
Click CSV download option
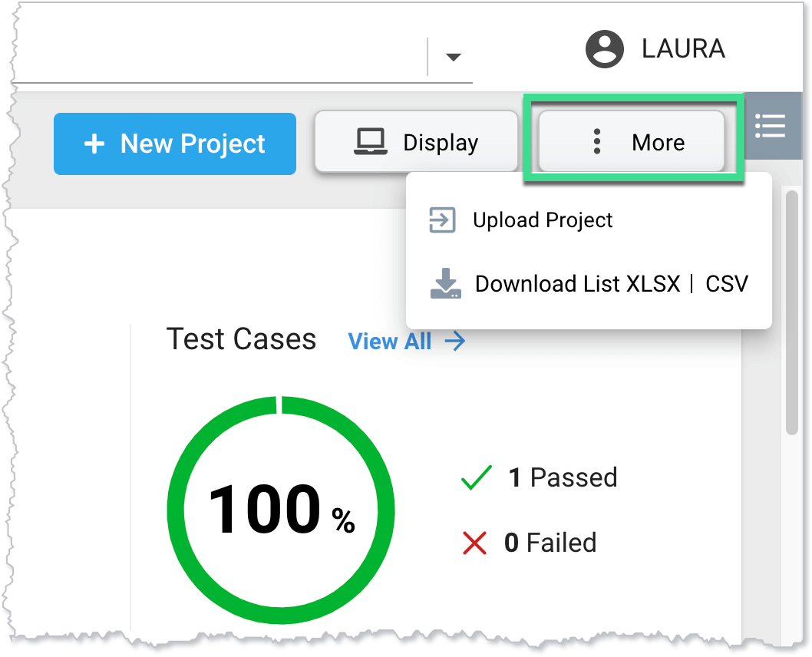tap(727, 283)
